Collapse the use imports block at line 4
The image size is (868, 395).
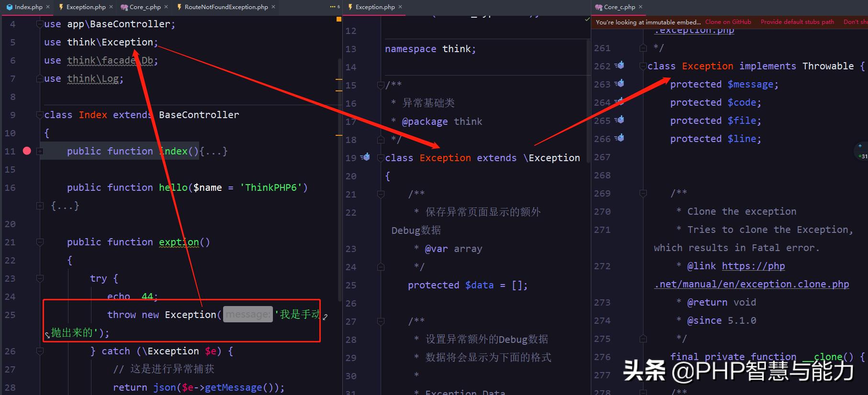[x=40, y=24]
